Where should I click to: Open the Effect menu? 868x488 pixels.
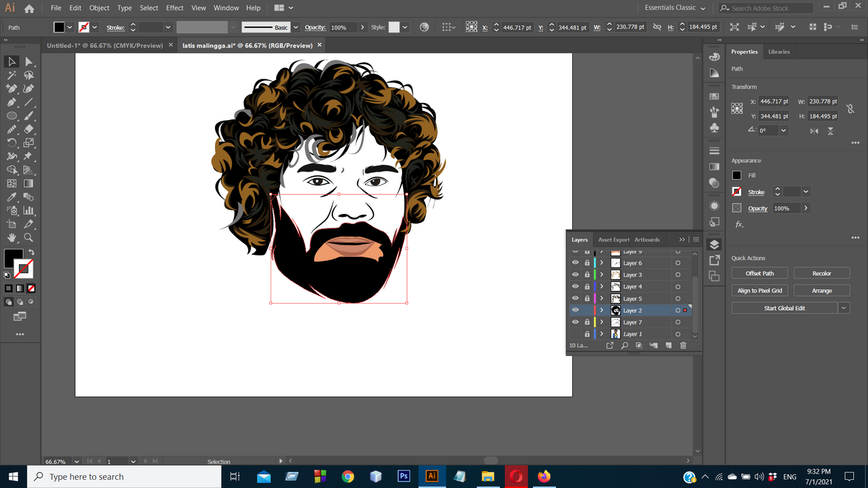[175, 8]
